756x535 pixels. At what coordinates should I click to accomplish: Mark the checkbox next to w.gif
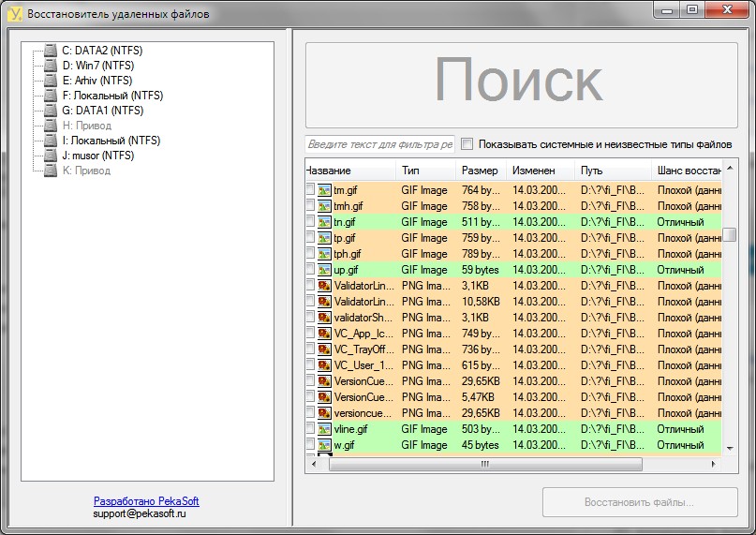click(x=310, y=444)
